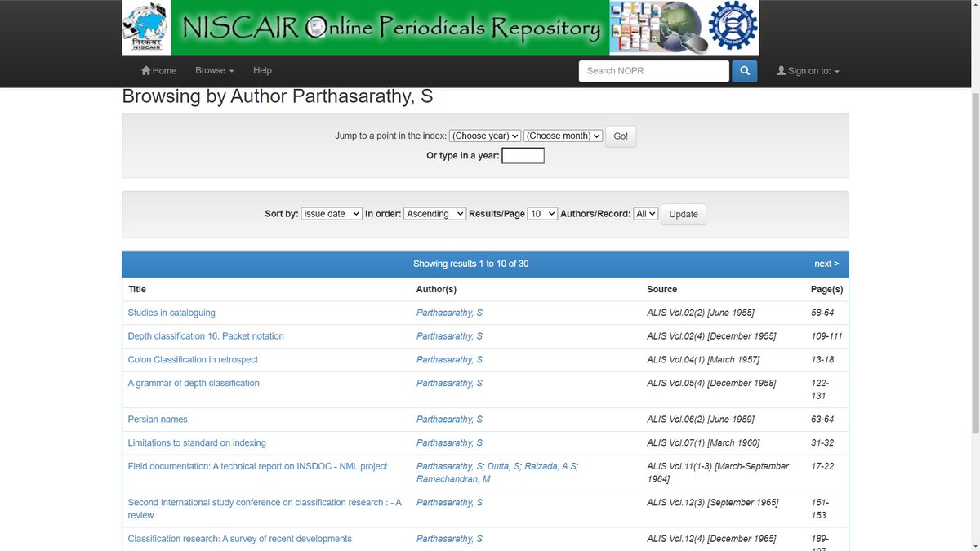This screenshot has width=980, height=551.
Task: Click Parthasarathy, S in Persian names row
Action: [449, 420]
